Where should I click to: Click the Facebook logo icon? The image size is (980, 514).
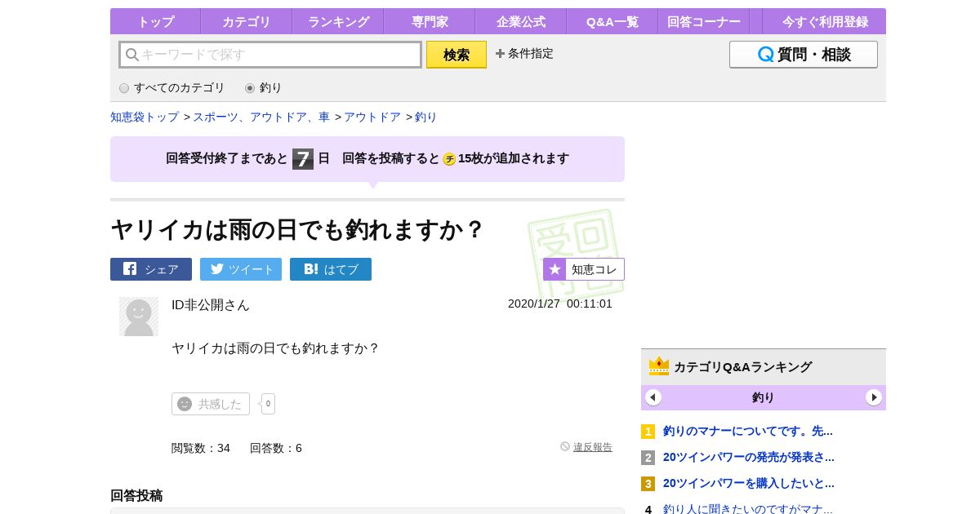click(130, 268)
